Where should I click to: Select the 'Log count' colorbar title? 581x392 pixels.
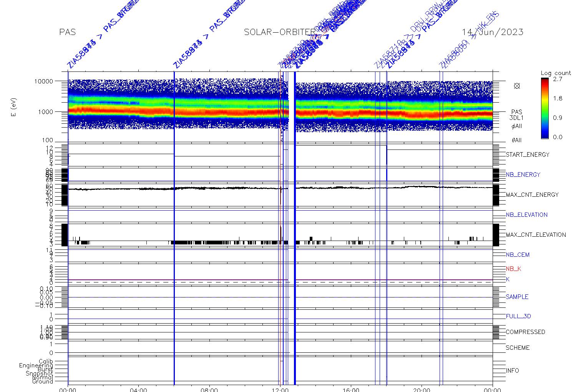pyautogui.click(x=556, y=73)
